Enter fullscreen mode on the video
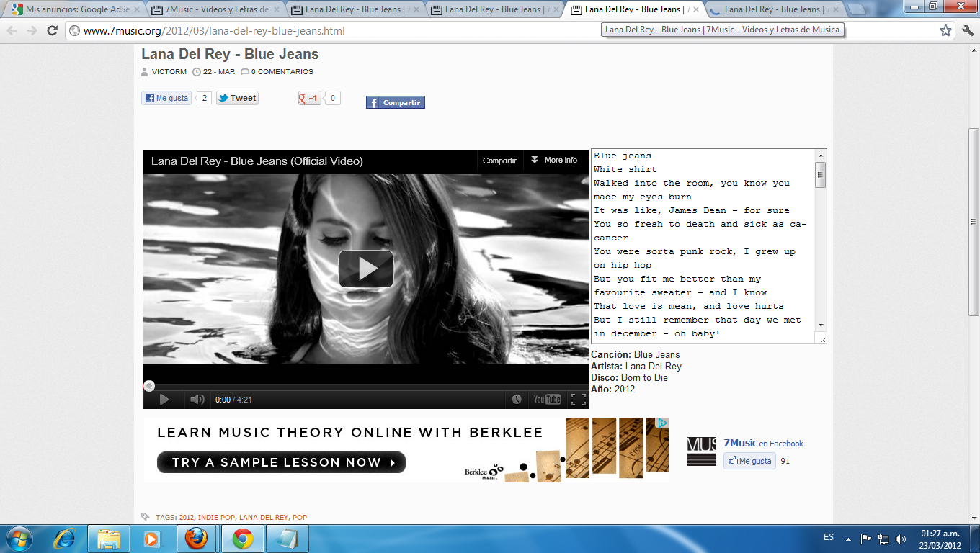Image resolution: width=980 pixels, height=553 pixels. pyautogui.click(x=578, y=399)
